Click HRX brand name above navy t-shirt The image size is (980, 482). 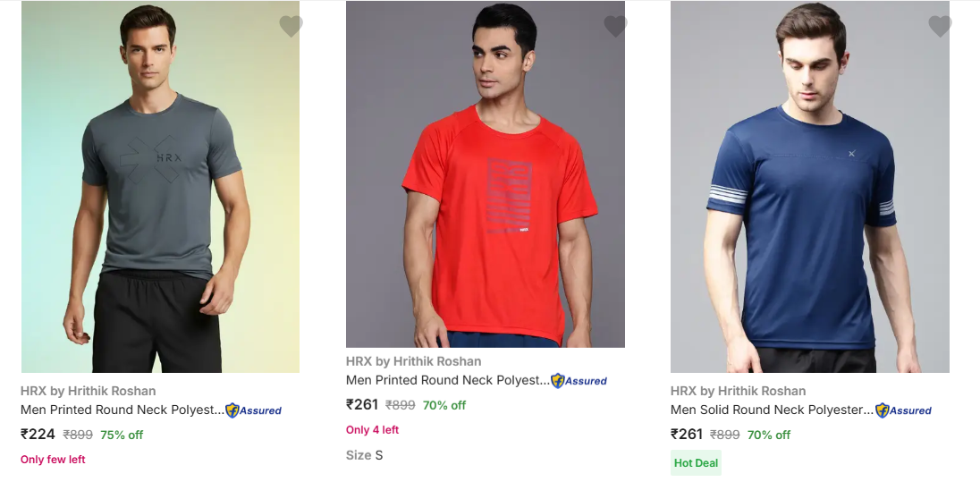tap(738, 391)
